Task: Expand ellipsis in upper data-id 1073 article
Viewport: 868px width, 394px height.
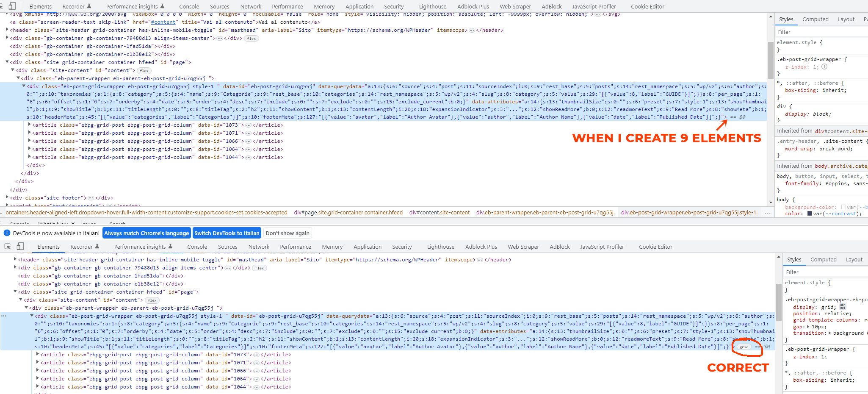Action: click(249, 125)
